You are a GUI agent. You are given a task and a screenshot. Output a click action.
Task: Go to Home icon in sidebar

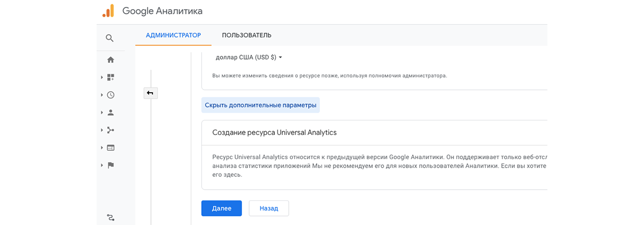pos(111,59)
